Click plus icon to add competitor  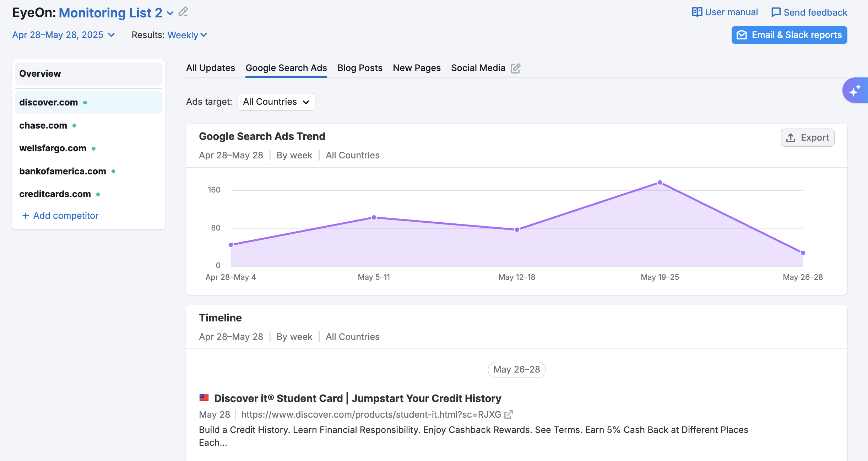click(x=26, y=216)
